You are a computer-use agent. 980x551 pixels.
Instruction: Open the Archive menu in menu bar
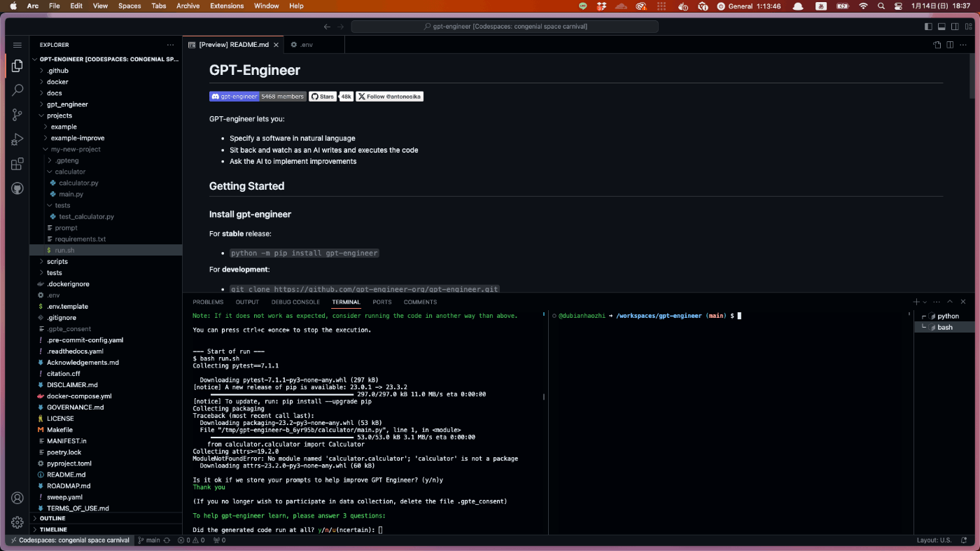(x=188, y=6)
